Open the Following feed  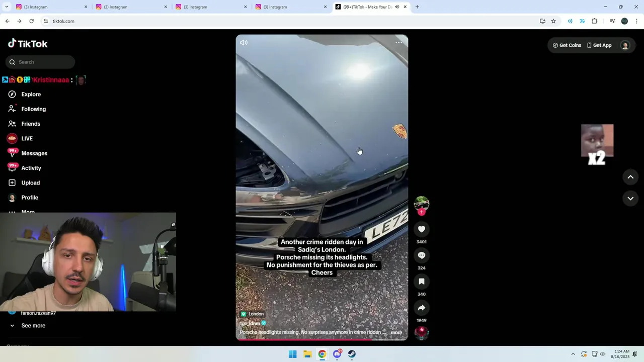tap(33, 109)
